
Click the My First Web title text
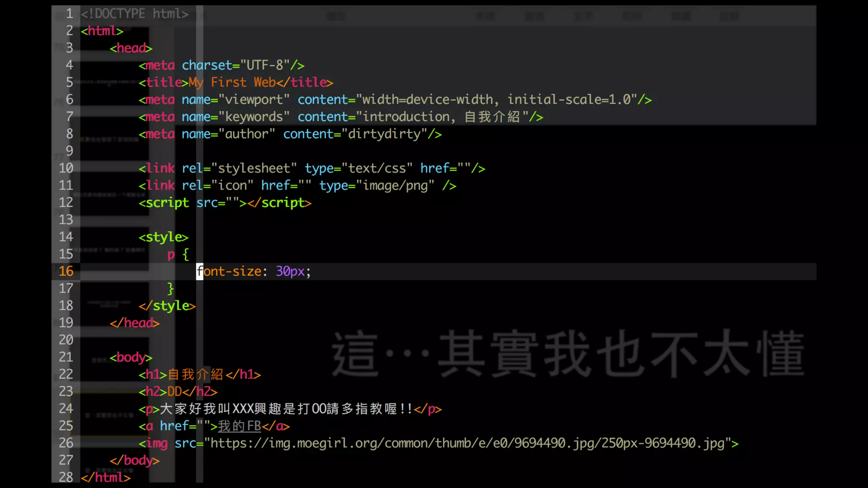tap(232, 82)
